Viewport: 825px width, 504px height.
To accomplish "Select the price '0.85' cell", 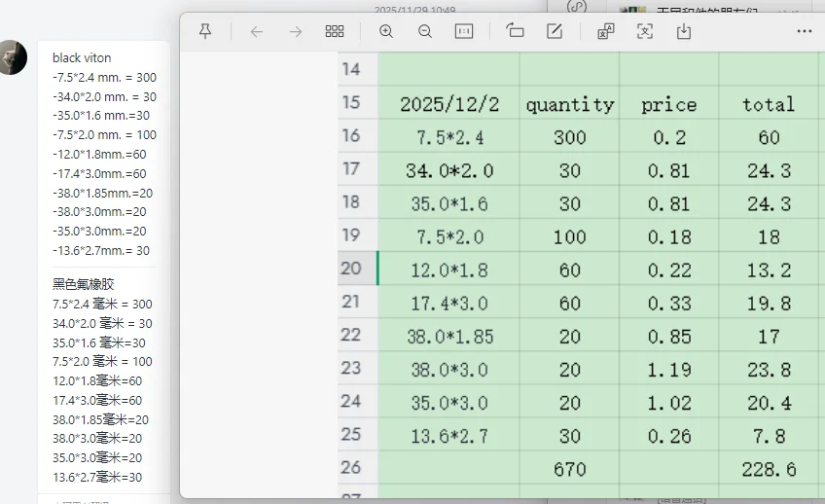I will pos(668,335).
